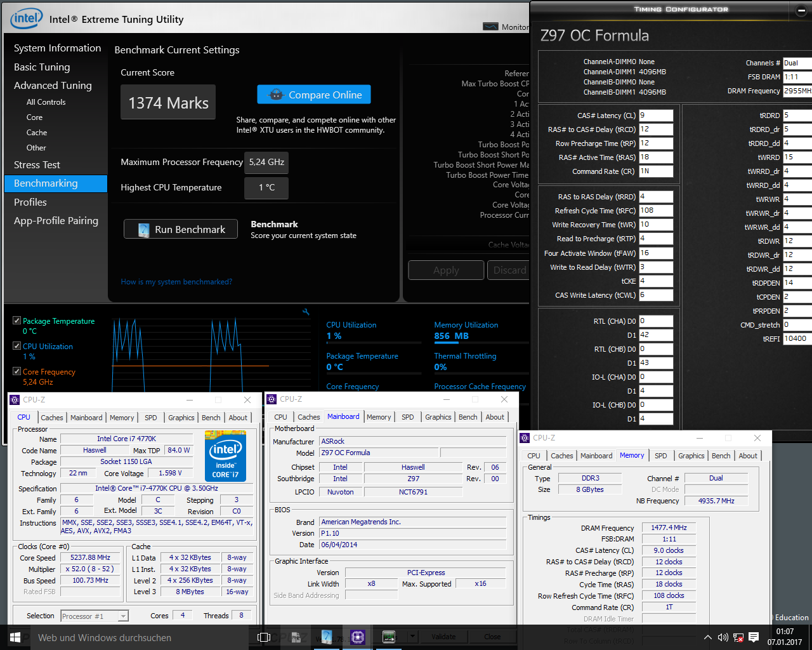Click the '1374 Marks' score box
This screenshot has width=812, height=650.
coord(168,102)
